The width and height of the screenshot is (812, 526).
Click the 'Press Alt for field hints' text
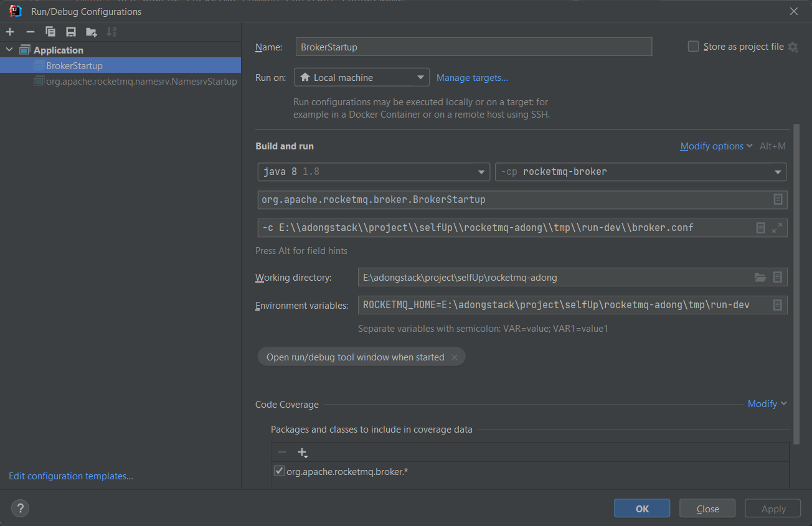[x=301, y=251]
